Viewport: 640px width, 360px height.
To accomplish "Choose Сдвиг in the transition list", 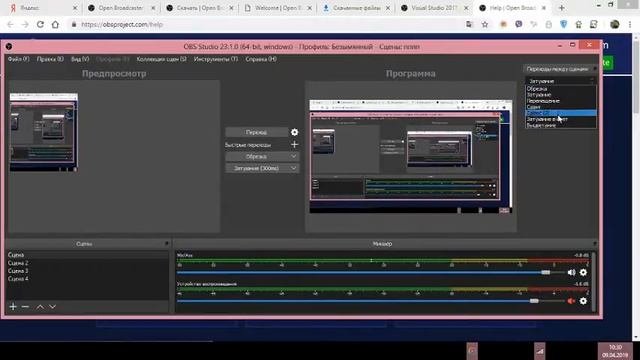I will coord(560,107).
